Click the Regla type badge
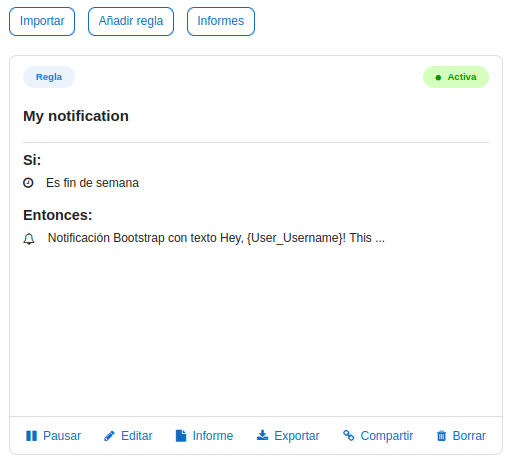Image resolution: width=511 pixels, height=466 pixels. (x=49, y=77)
